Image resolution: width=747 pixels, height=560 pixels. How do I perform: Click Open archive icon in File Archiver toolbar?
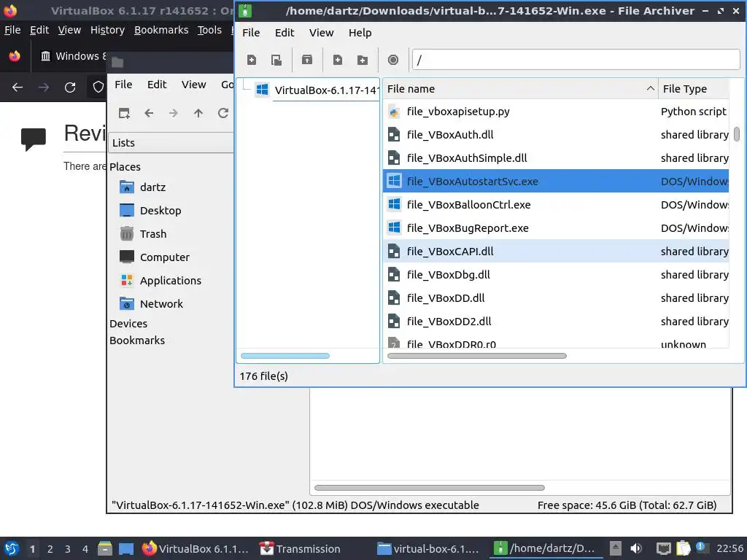tap(276, 60)
